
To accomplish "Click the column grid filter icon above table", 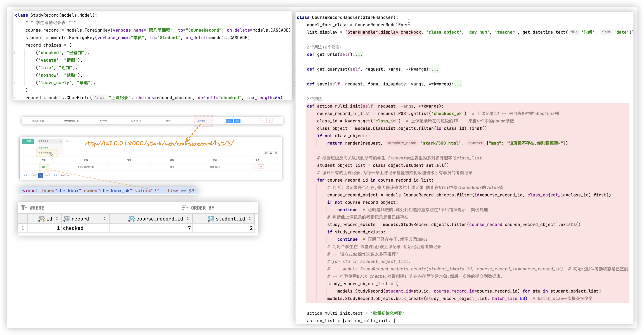I will (x=266, y=153).
